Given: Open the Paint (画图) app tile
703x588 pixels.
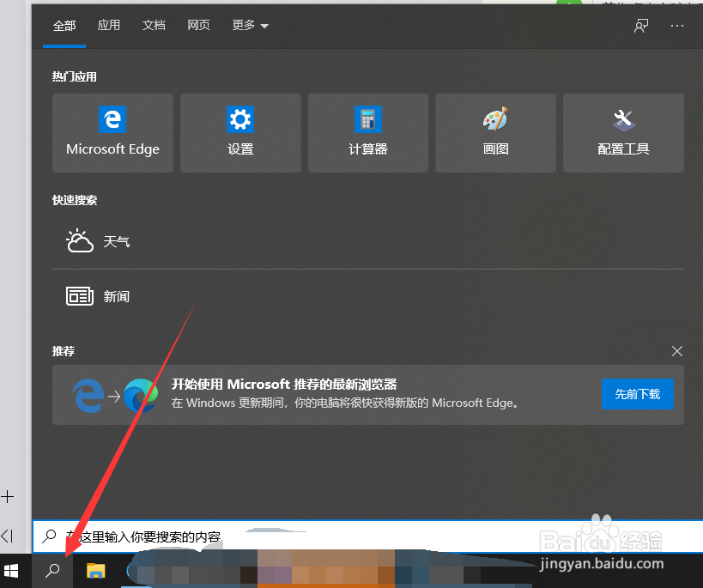Looking at the screenshot, I should pos(495,133).
